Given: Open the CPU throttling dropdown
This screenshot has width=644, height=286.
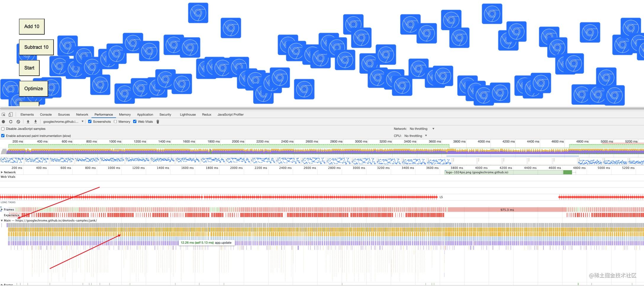Looking at the screenshot, I should pyautogui.click(x=416, y=136).
